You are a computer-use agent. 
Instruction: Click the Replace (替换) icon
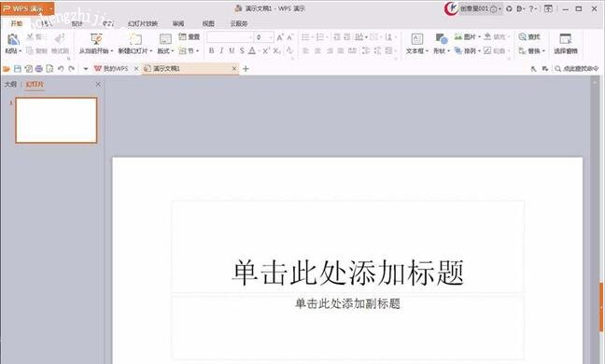[523, 50]
